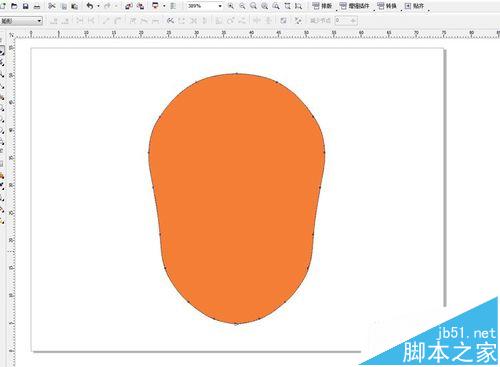Open the zoom level combo box

204,6
